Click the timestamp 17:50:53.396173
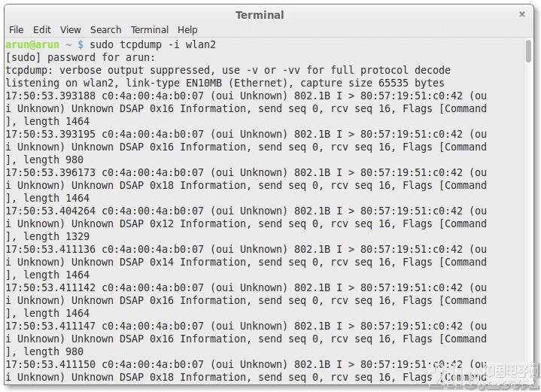This screenshot has width=541, height=392. [x=50, y=172]
